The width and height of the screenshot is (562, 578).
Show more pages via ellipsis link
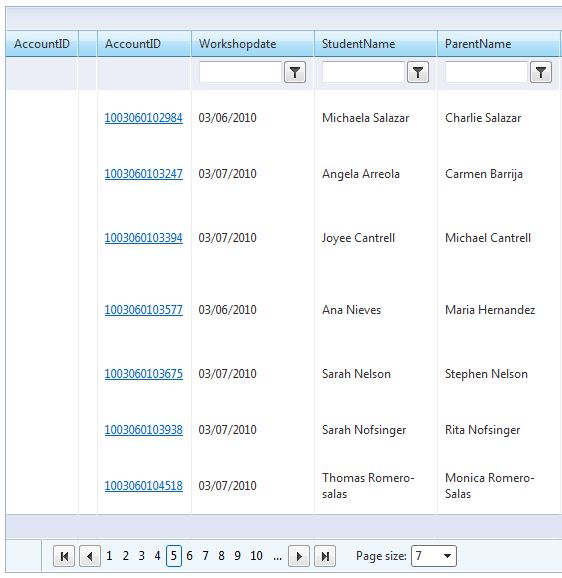point(277,556)
